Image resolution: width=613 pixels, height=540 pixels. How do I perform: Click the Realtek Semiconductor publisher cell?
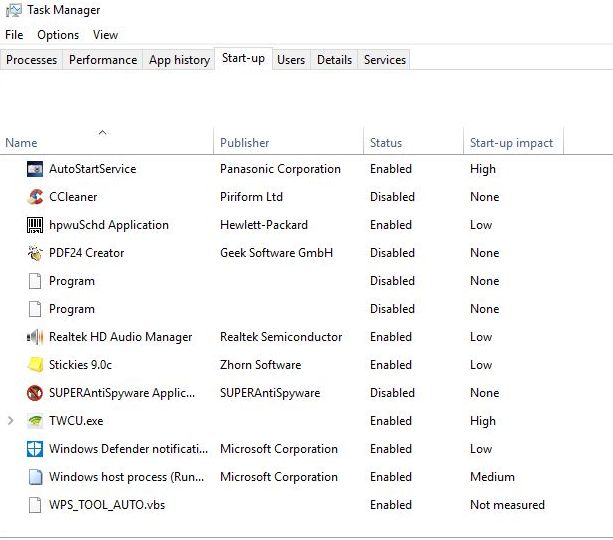point(281,337)
